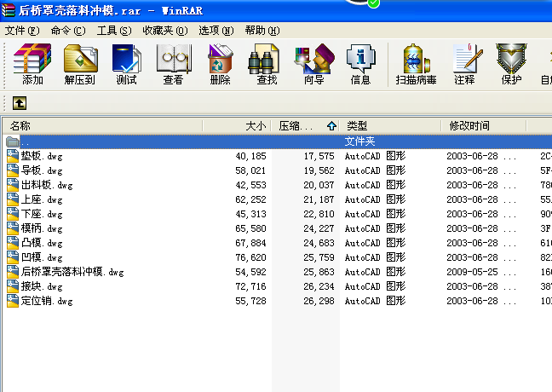Viewport: 552px width, 392px height.
Task: Click packed size value 26,298
Action: pyautogui.click(x=319, y=301)
